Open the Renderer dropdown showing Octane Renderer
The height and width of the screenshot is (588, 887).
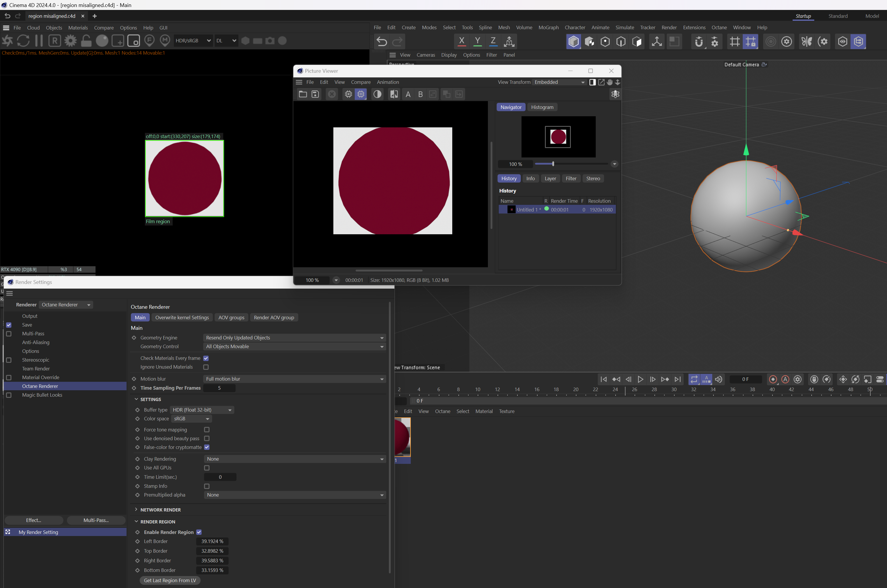[66, 305]
